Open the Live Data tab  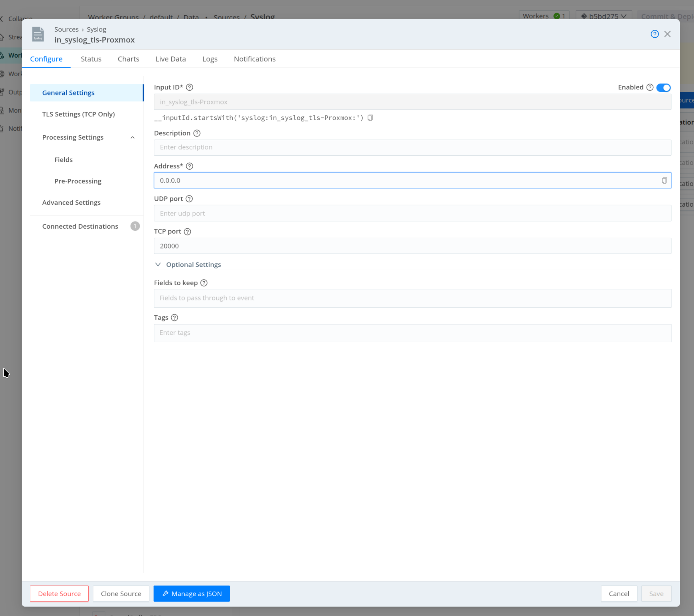171,59
